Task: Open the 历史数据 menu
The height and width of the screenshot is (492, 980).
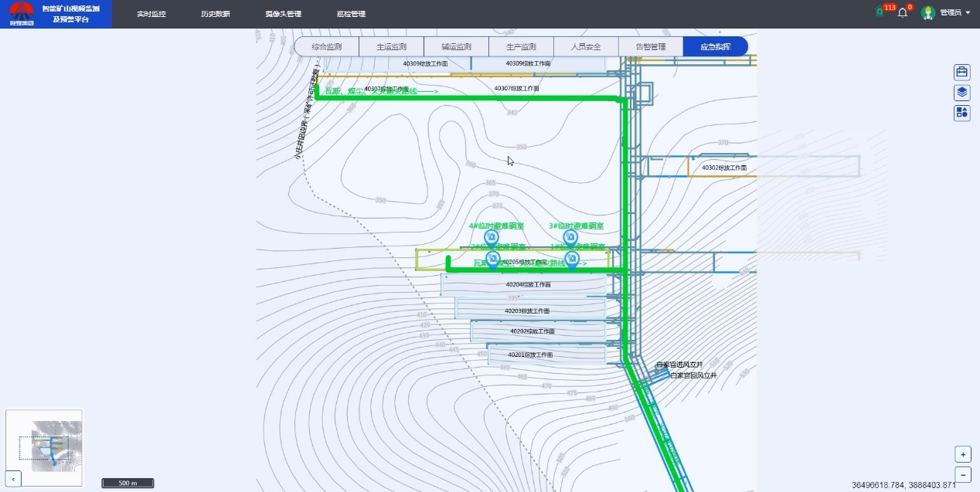Action: pyautogui.click(x=216, y=14)
